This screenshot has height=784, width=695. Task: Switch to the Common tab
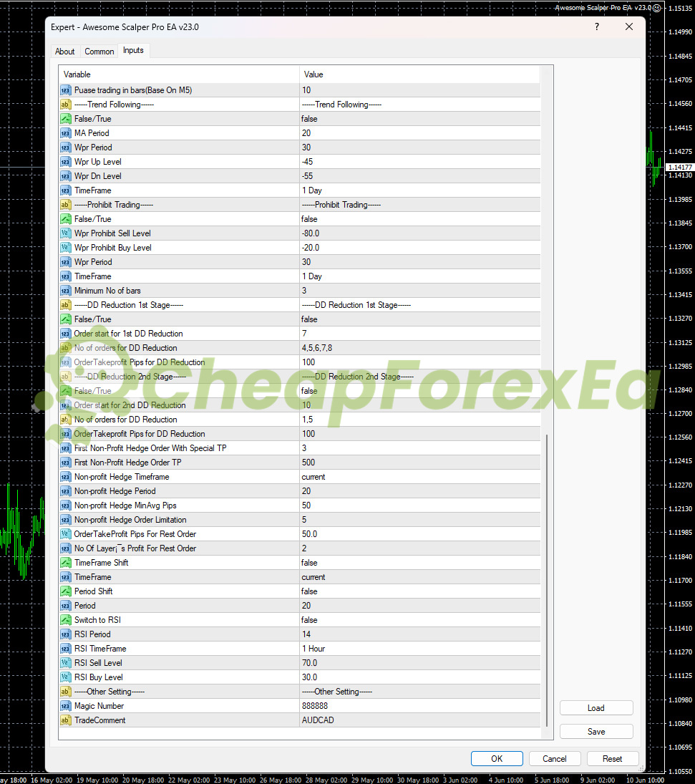[99, 52]
